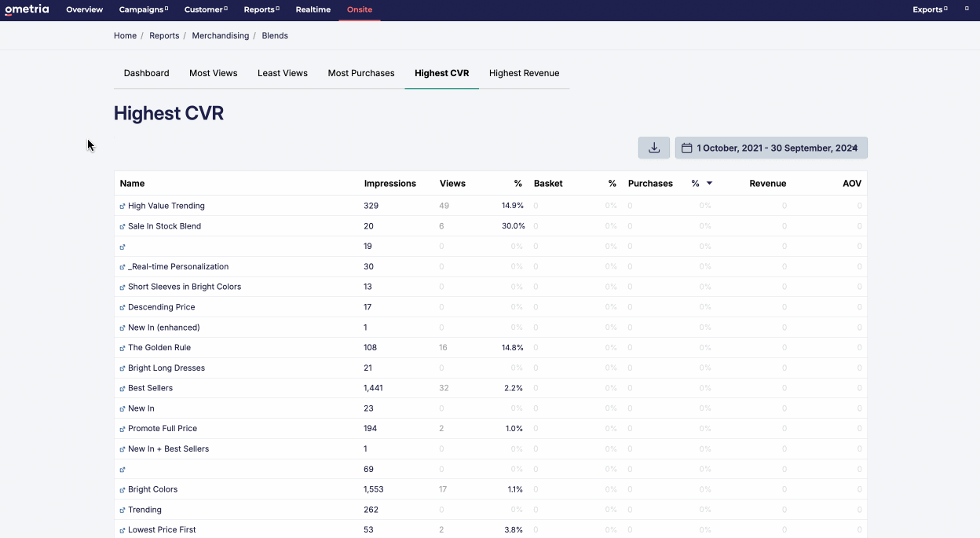
Task: Switch to the Most Purchases tab
Action: (x=361, y=73)
